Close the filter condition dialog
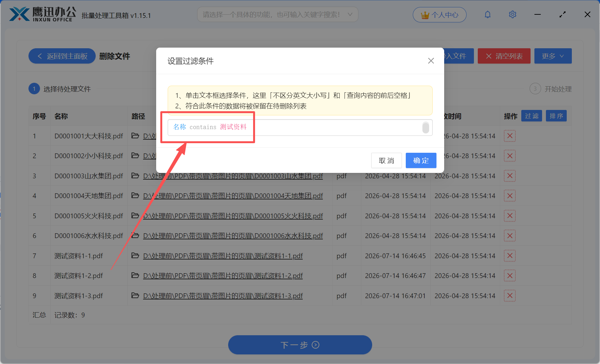Screen dimensions: 600x364 point(431,61)
